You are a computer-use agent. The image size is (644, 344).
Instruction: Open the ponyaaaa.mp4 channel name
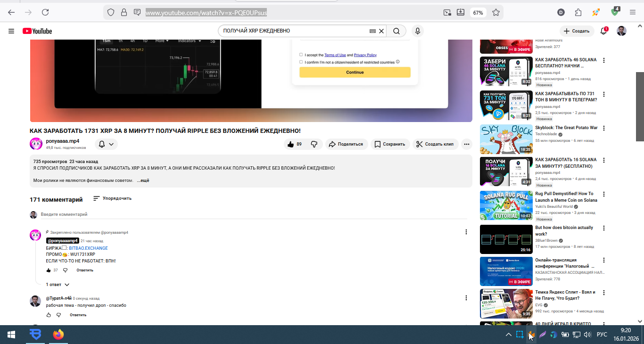tap(63, 141)
